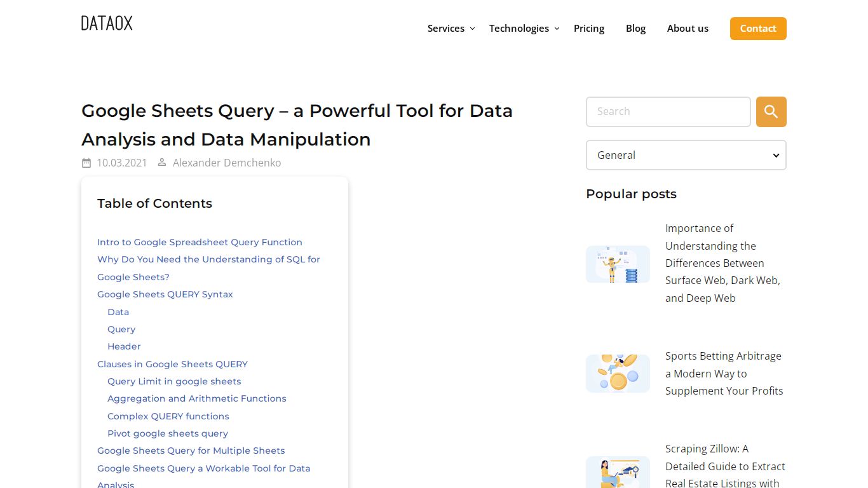
Task: Click the publication date 10.03.2021
Action: coord(122,163)
